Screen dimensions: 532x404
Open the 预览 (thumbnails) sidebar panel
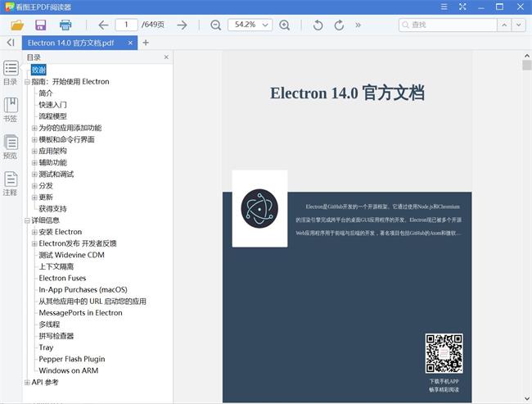[x=11, y=147]
